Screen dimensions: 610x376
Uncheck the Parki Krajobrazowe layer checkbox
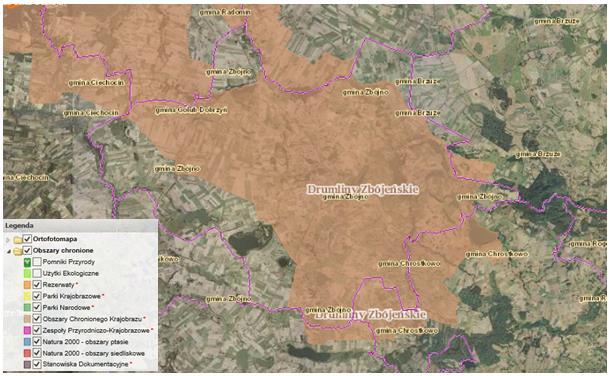click(37, 296)
